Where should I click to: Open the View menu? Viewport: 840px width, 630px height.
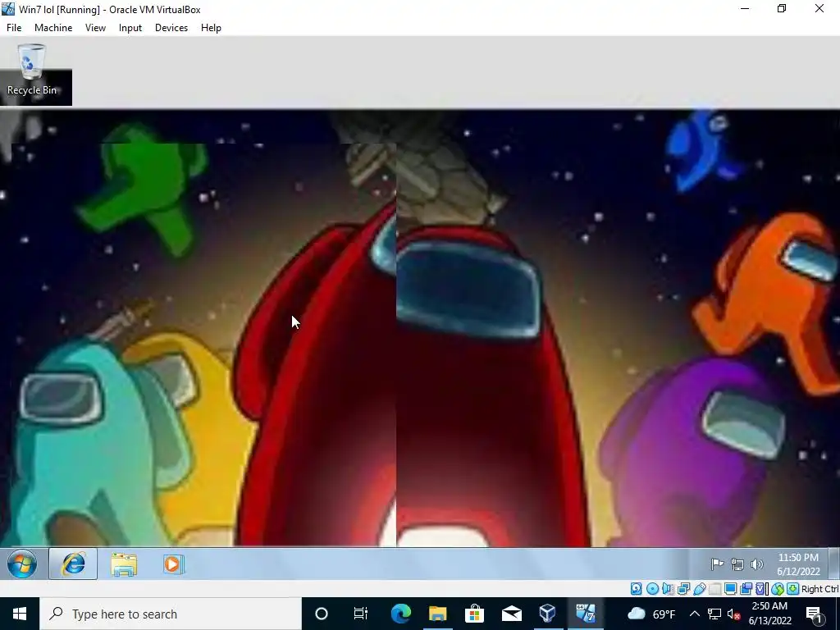click(x=95, y=28)
